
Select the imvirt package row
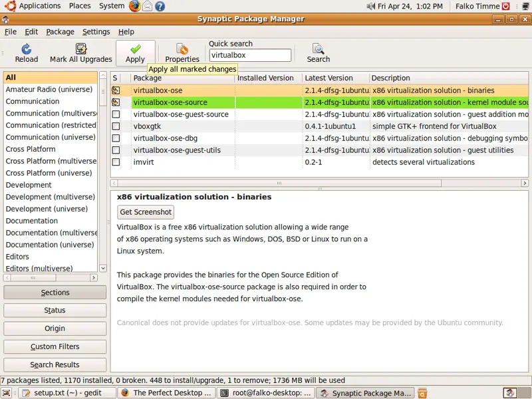[x=319, y=162]
